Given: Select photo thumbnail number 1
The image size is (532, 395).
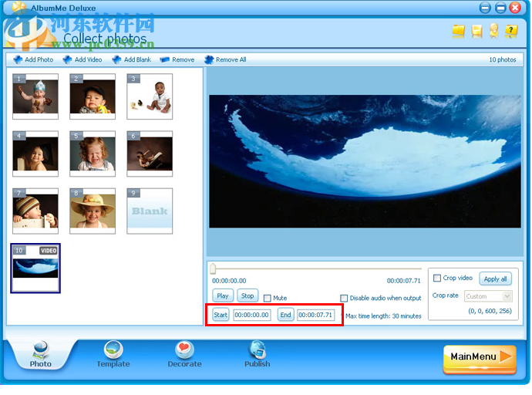Looking at the screenshot, I should pos(35,96).
